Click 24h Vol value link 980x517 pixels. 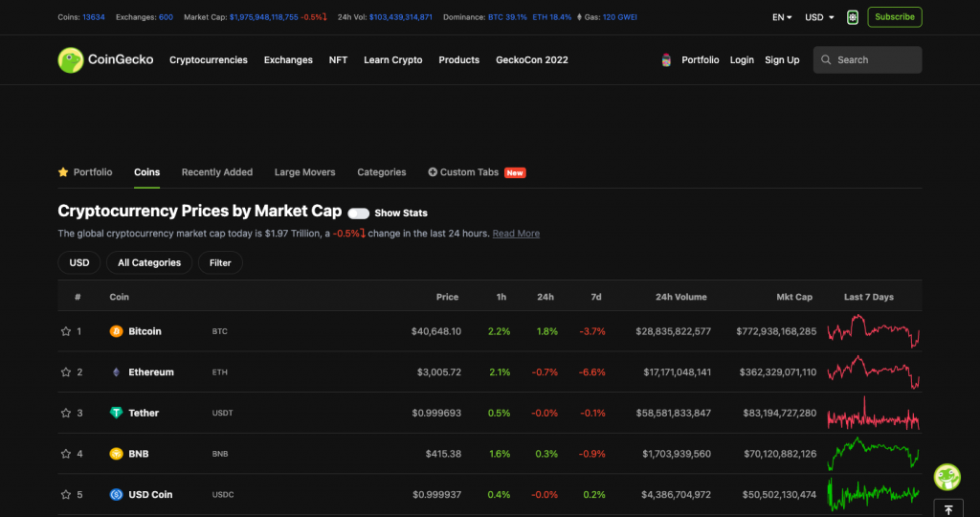pyautogui.click(x=401, y=17)
